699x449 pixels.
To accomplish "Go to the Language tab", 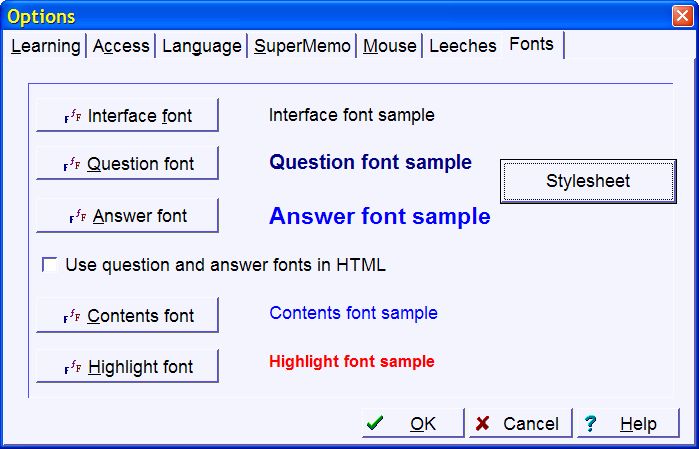I will tap(201, 46).
